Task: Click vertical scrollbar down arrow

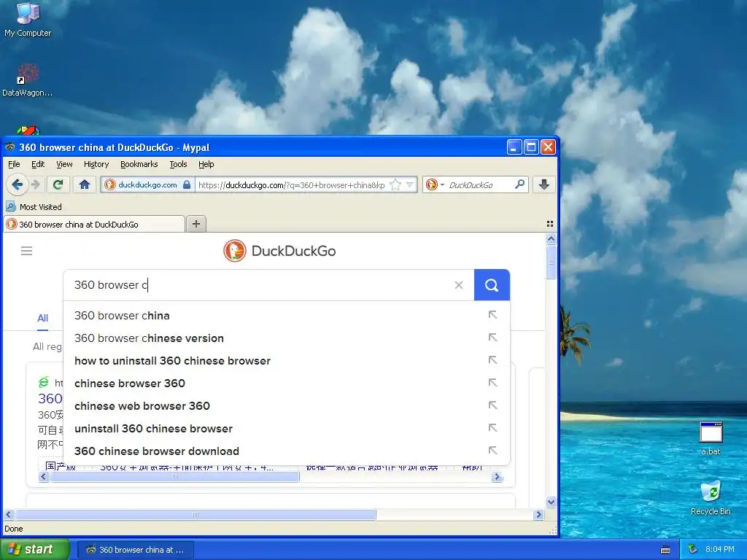Action: 551,502
